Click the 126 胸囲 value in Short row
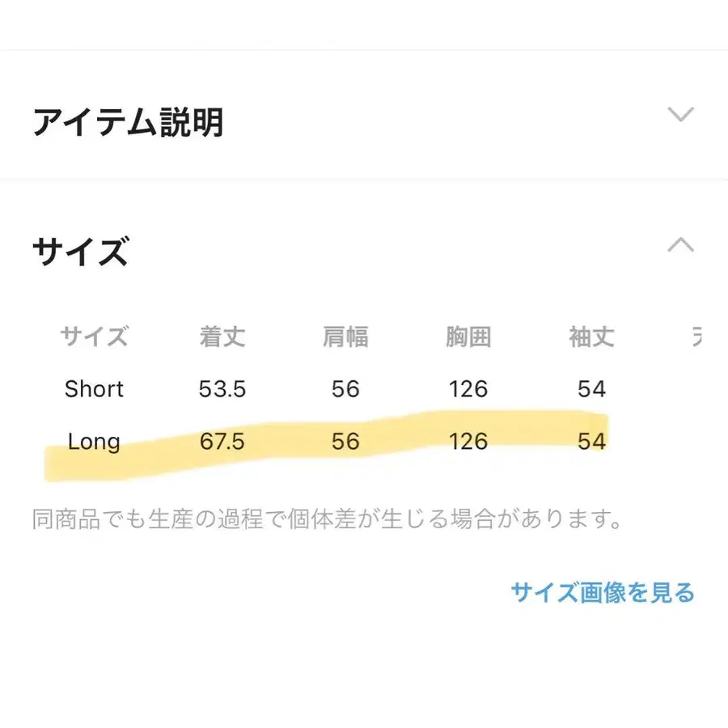This screenshot has height=728, width=728. (x=468, y=389)
